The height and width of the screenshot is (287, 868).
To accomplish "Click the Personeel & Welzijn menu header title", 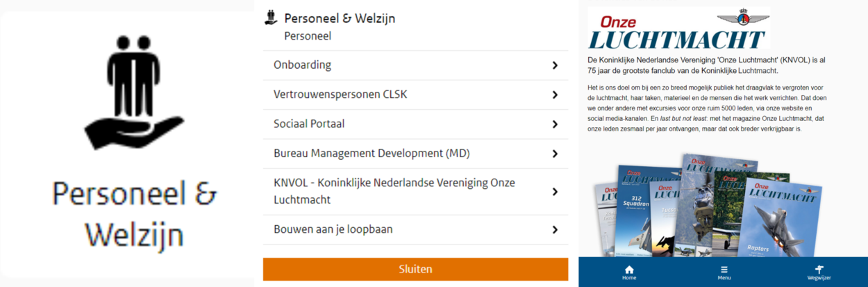I will click(x=340, y=19).
